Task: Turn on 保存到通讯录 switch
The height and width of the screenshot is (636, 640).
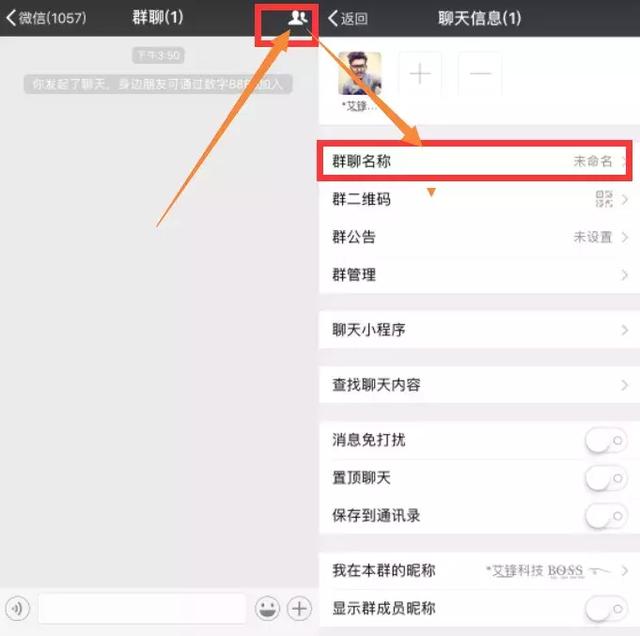Action: (x=606, y=516)
